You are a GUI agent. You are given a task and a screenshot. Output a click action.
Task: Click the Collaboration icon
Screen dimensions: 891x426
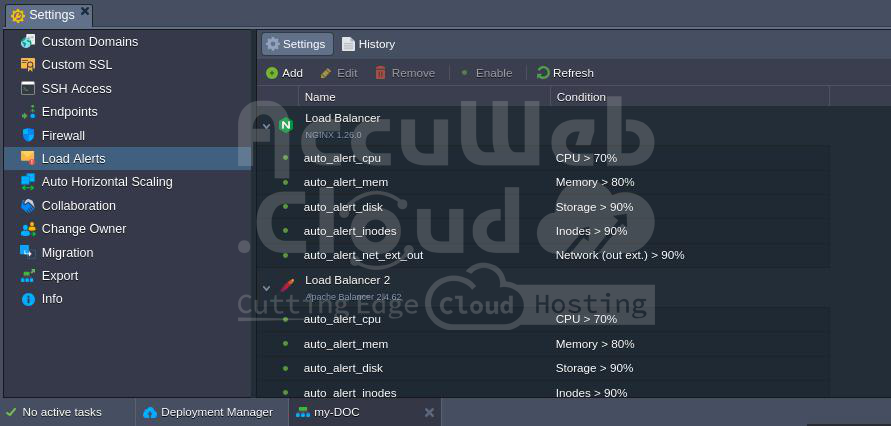[x=28, y=205]
